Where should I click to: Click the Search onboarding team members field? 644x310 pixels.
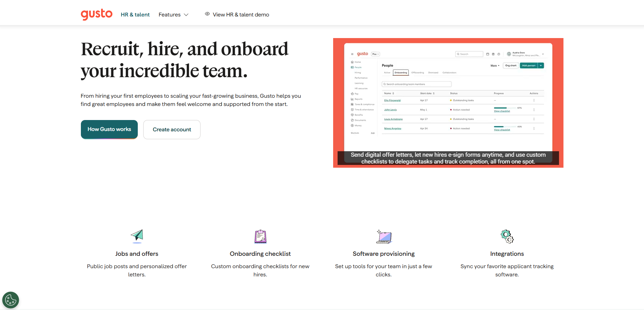tap(416, 84)
